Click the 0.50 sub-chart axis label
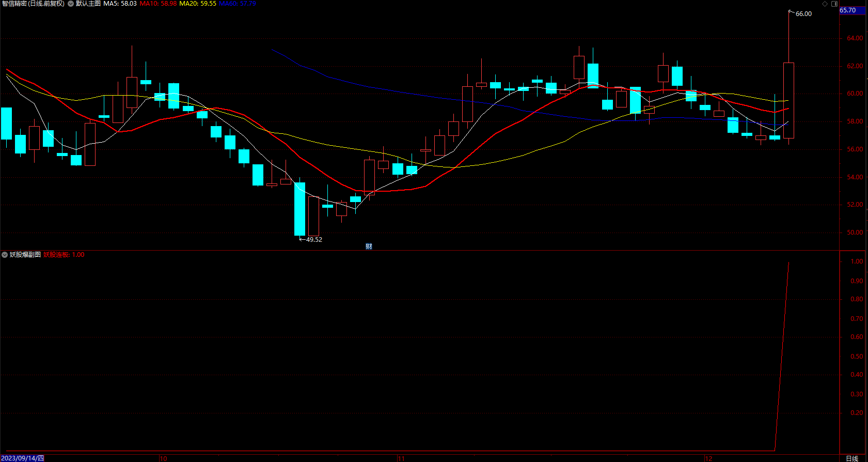This screenshot has width=868, height=462. pyautogui.click(x=857, y=357)
